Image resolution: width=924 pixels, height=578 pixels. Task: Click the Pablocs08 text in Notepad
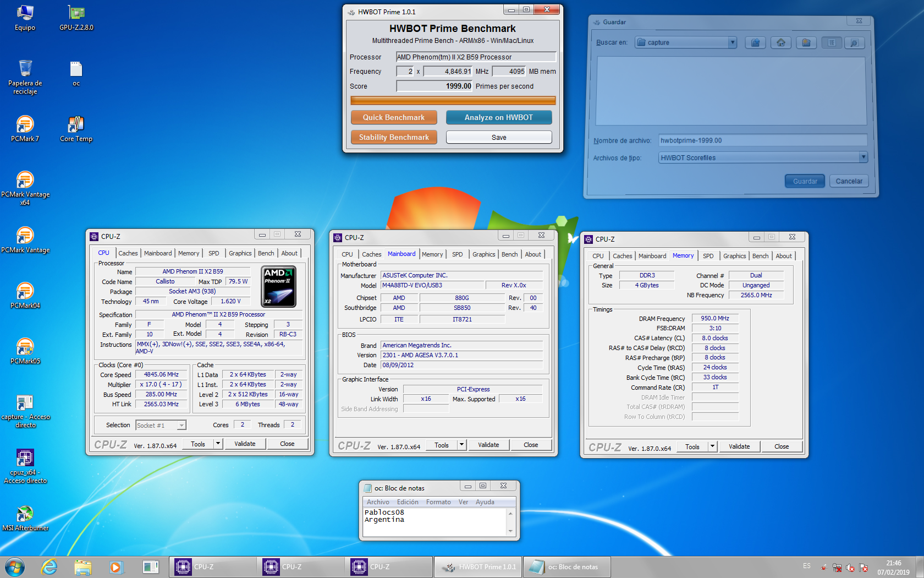pyautogui.click(x=384, y=512)
